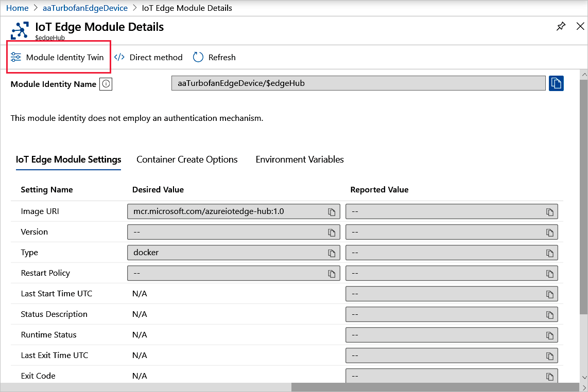588x392 pixels.
Task: Switch to the Container Create Options tab
Action: click(x=187, y=159)
